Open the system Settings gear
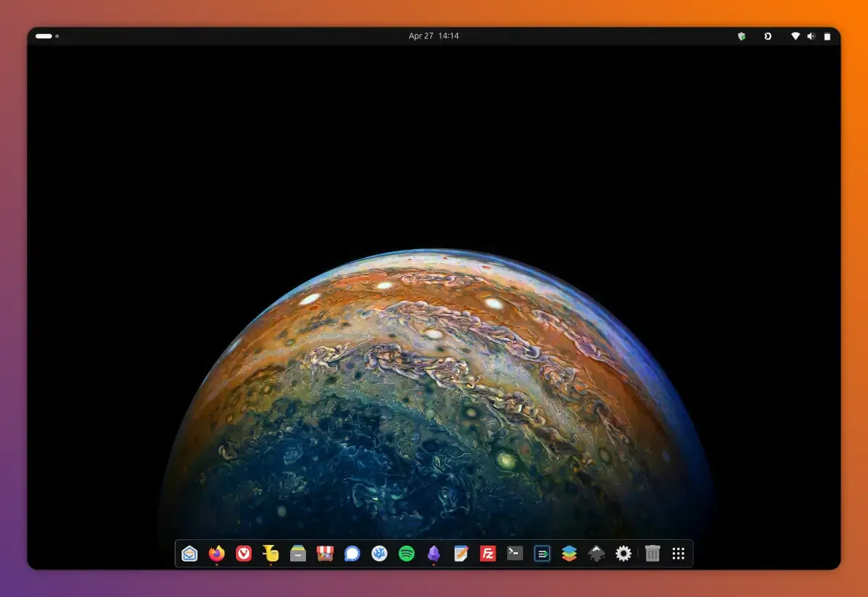The width and height of the screenshot is (868, 597). coord(624,554)
